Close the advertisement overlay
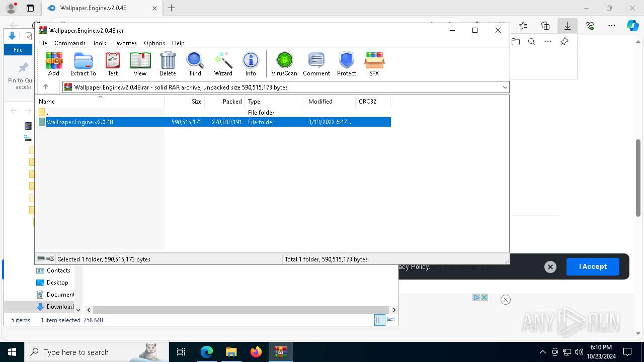The image size is (644, 362). click(506, 300)
